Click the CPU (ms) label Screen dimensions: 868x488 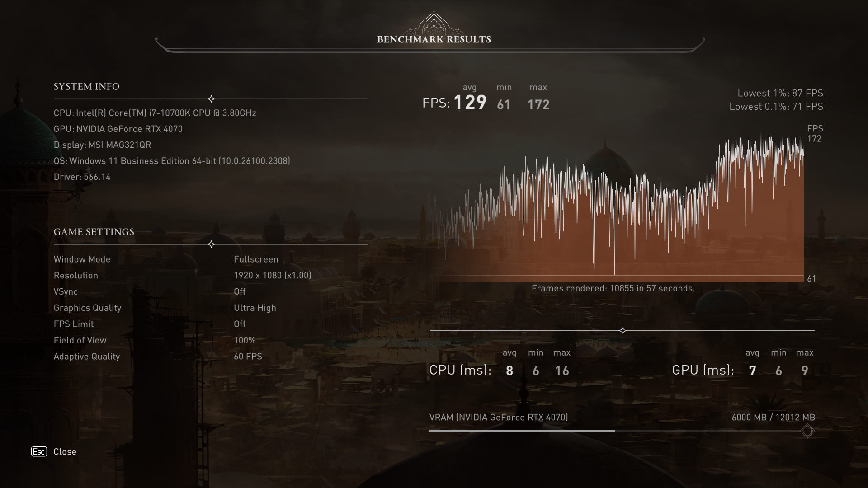(460, 371)
